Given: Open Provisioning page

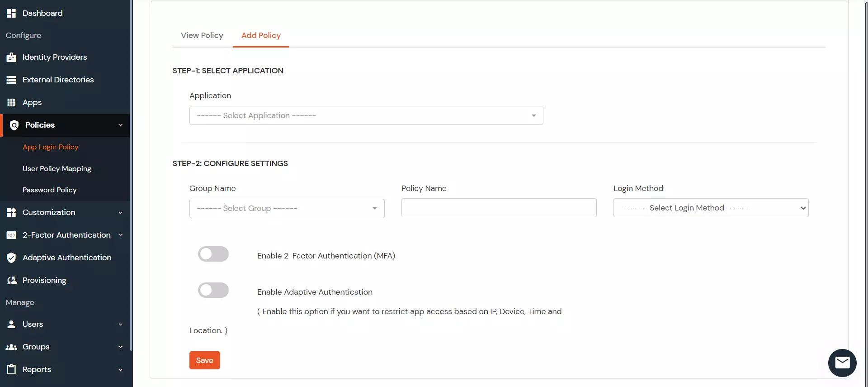Looking at the screenshot, I should click(x=44, y=280).
